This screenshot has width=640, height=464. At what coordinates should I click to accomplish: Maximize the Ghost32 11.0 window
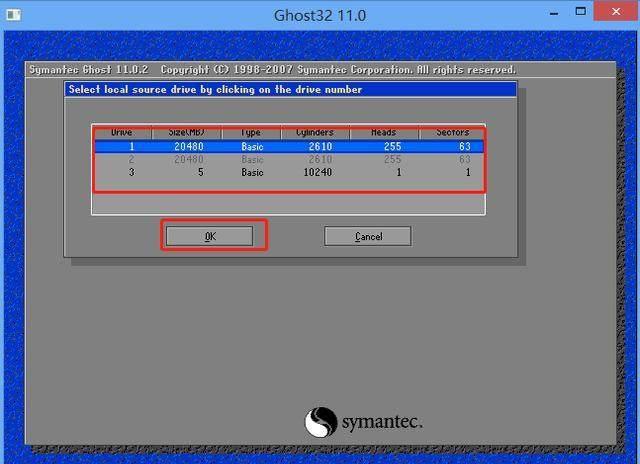coord(580,11)
